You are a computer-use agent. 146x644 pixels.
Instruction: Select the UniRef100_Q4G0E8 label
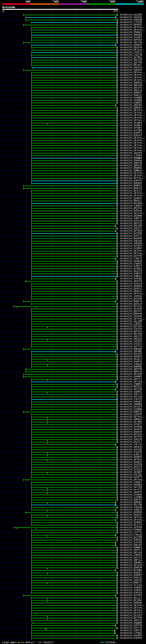(131, 153)
